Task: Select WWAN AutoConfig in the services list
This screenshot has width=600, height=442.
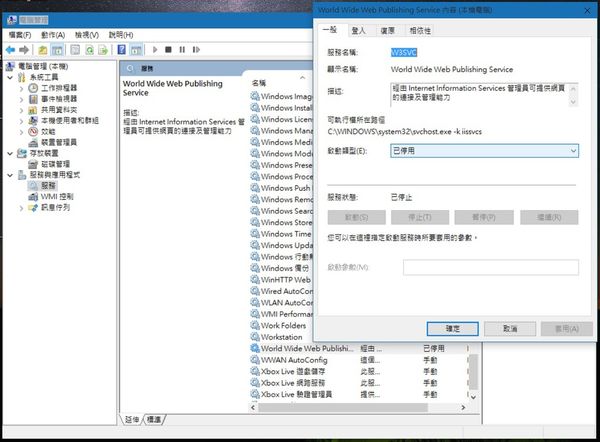Action: pyautogui.click(x=294, y=359)
